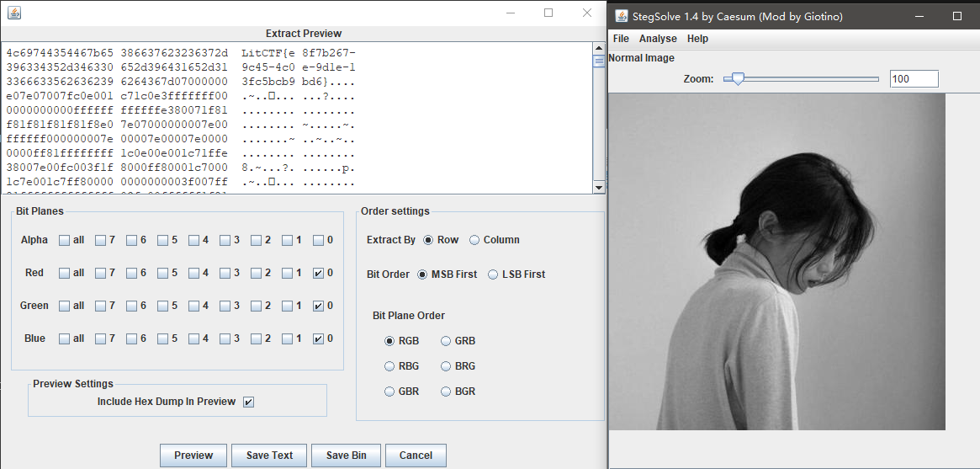Image resolution: width=980 pixels, height=469 pixels.
Task: Uncheck the Red bit plane 0 checkbox
Action: tap(318, 274)
